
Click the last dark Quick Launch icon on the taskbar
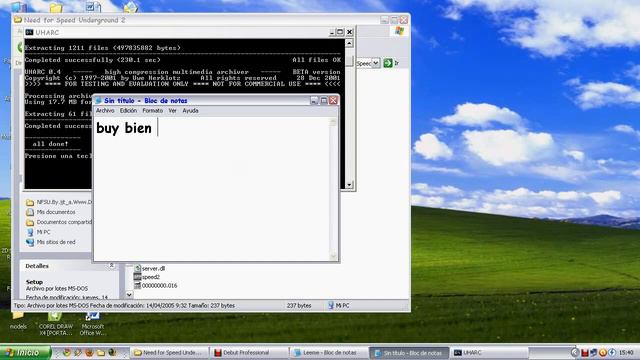(x=112, y=352)
